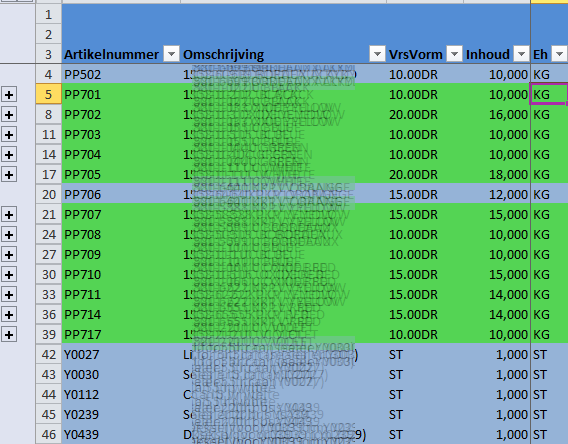Click the 16,000 Inhoud value

point(497,115)
